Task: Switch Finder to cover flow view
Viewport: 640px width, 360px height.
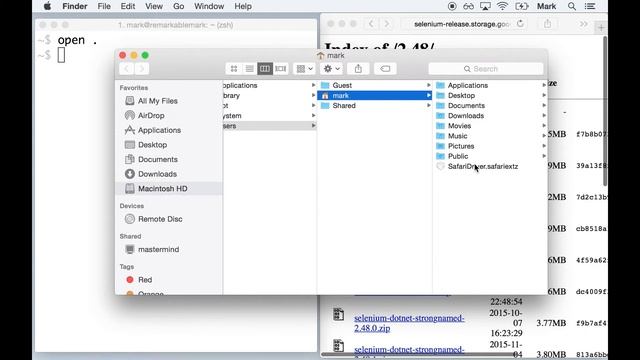Action: click(280, 69)
